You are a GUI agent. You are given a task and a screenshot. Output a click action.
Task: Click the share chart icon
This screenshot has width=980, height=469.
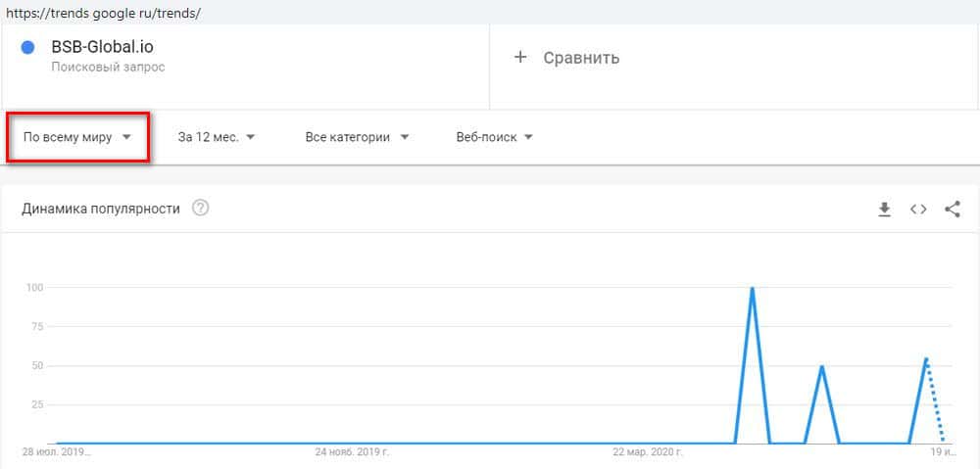point(952,209)
